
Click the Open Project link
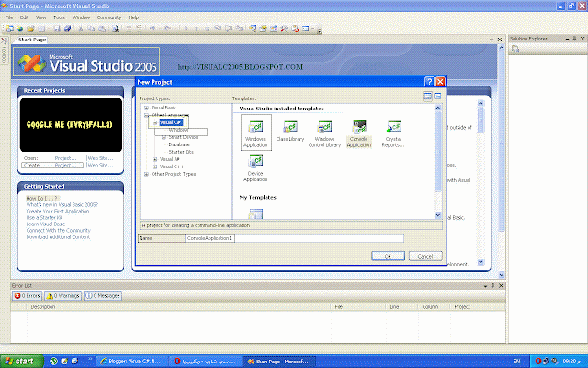(65, 158)
